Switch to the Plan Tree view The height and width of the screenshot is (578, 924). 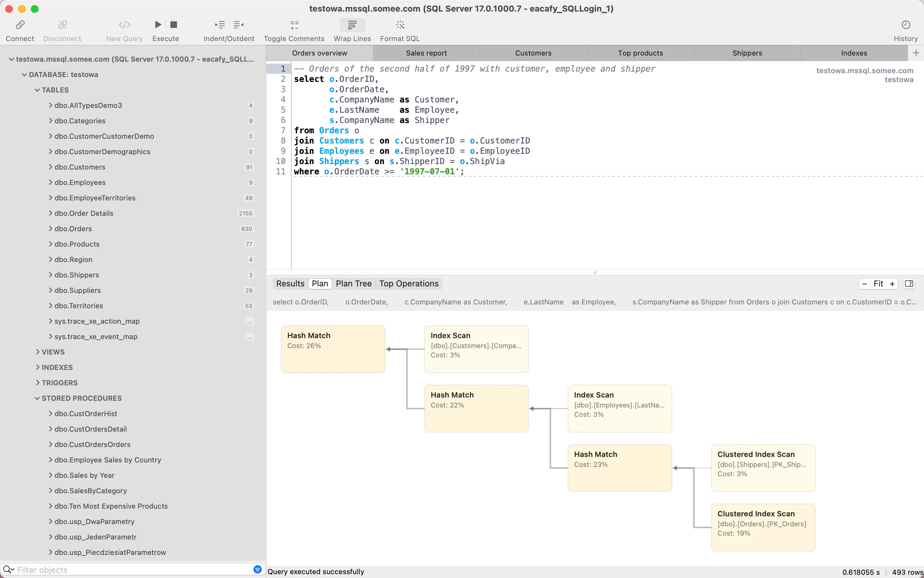(354, 284)
